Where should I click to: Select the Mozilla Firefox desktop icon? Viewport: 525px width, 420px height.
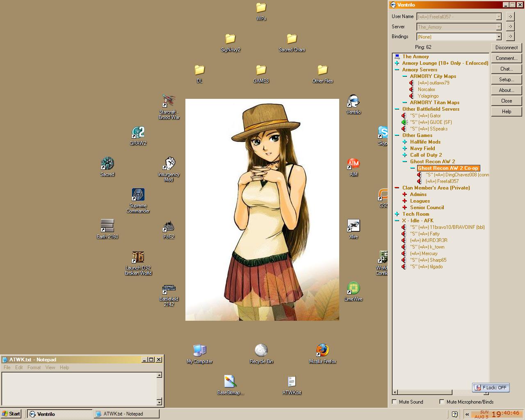click(322, 351)
